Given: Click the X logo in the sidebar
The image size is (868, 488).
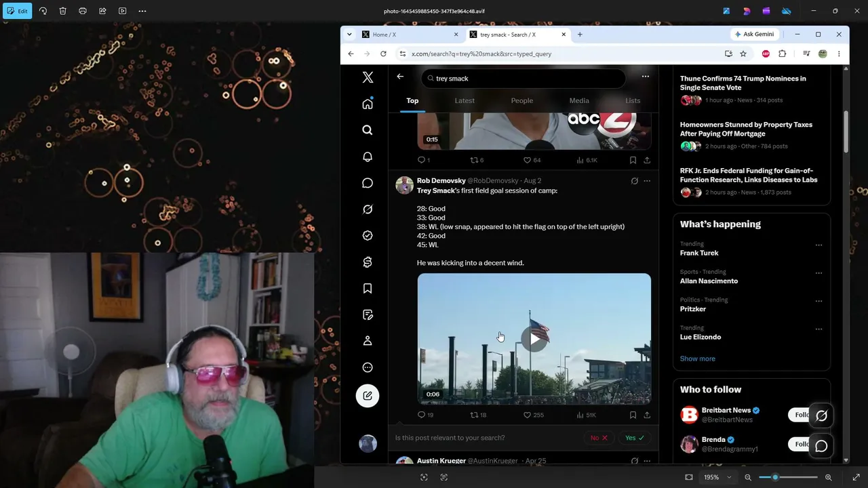Looking at the screenshot, I should pos(368,77).
